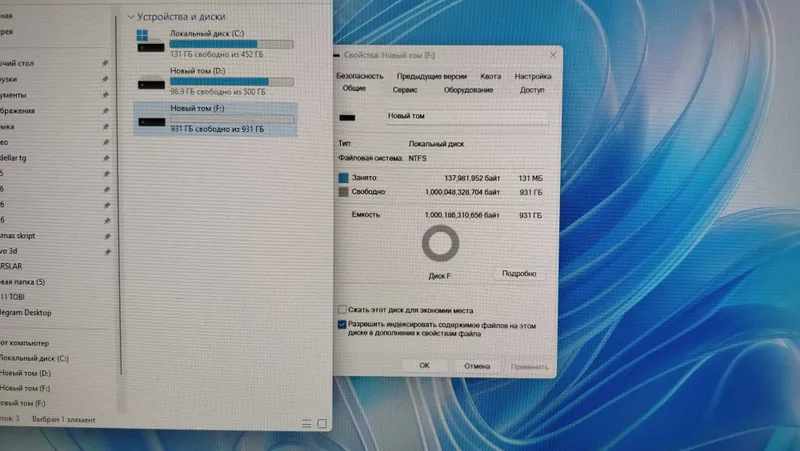The width and height of the screenshot is (800, 451).
Task: Click the Локальный диск type value
Action: [436, 144]
